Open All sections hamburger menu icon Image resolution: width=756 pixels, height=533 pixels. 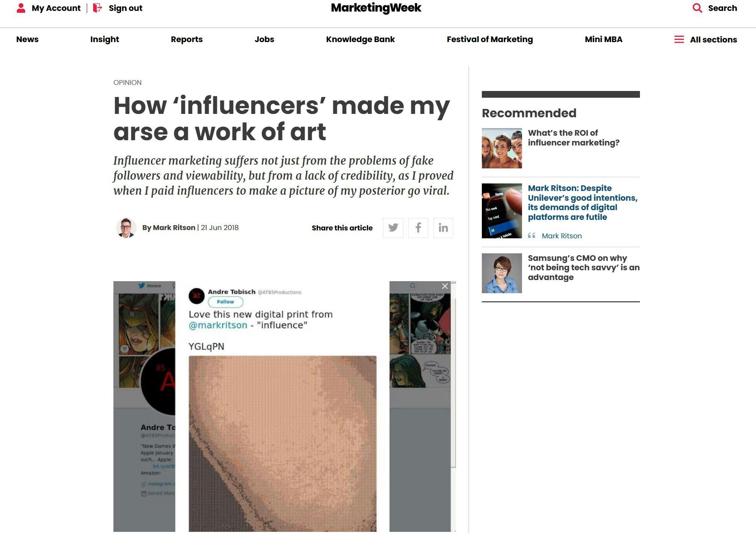(679, 39)
